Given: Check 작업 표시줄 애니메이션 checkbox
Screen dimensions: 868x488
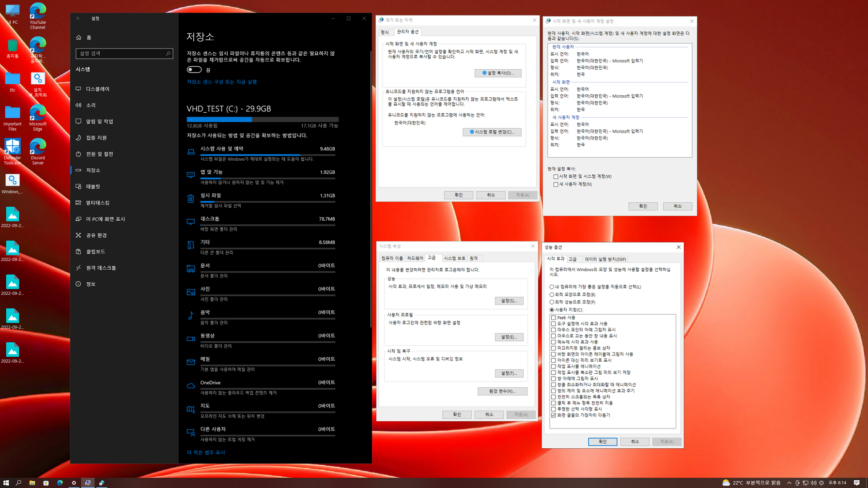Looking at the screenshot, I should pos(554,366).
